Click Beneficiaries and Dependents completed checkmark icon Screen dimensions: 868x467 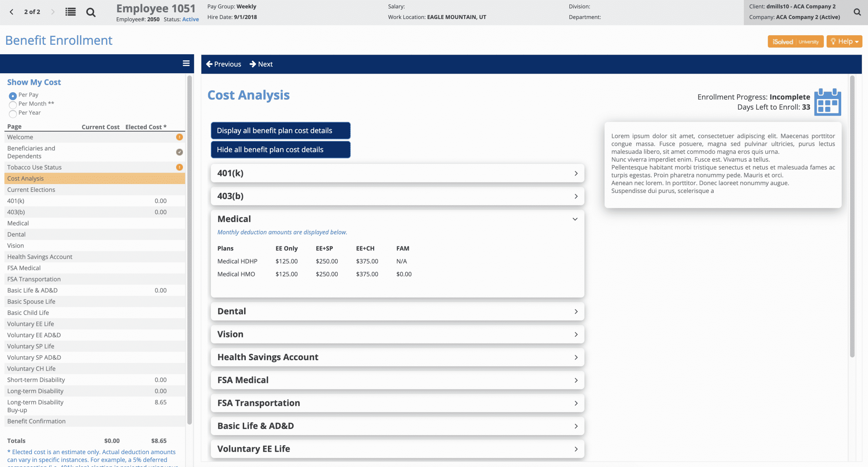[179, 152]
